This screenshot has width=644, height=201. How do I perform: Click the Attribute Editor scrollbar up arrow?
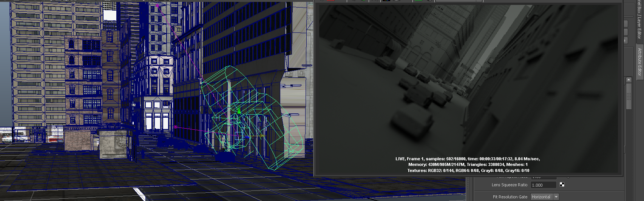pyautogui.click(x=629, y=80)
